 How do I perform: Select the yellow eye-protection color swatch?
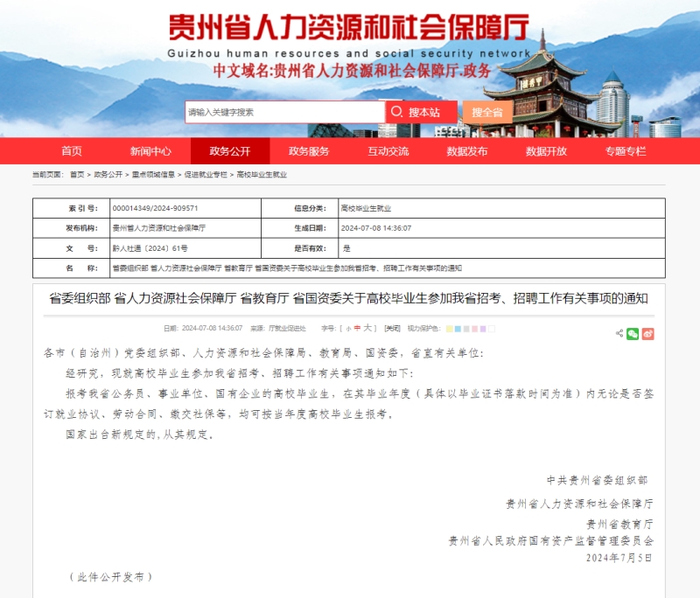449,329
